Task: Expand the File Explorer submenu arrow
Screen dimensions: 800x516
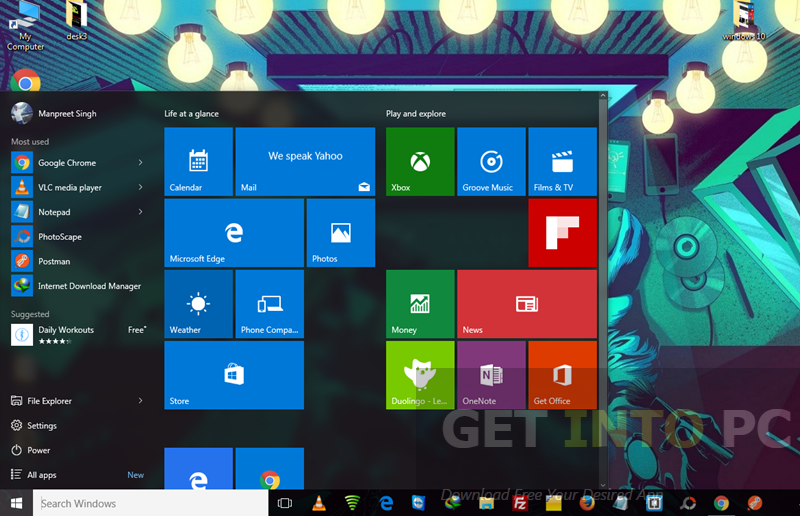Action: [140, 401]
